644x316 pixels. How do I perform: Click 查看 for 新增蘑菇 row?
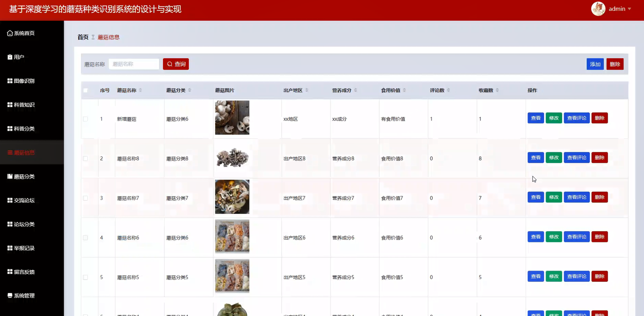pyautogui.click(x=536, y=118)
